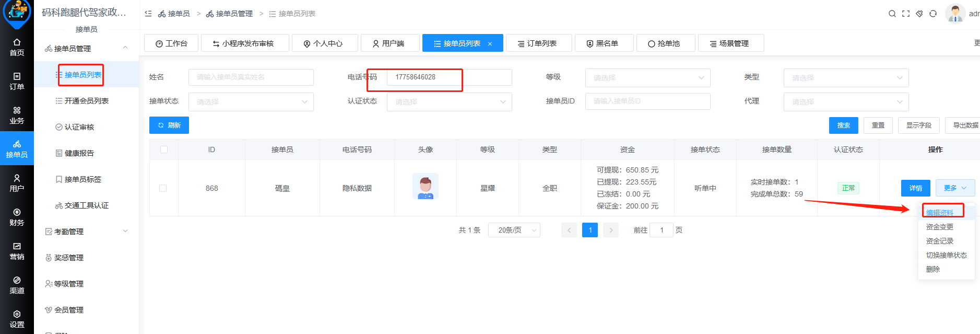This screenshot has width=980, height=334.
Task: Open the 接单状态 filter dropdown
Action: point(251,102)
